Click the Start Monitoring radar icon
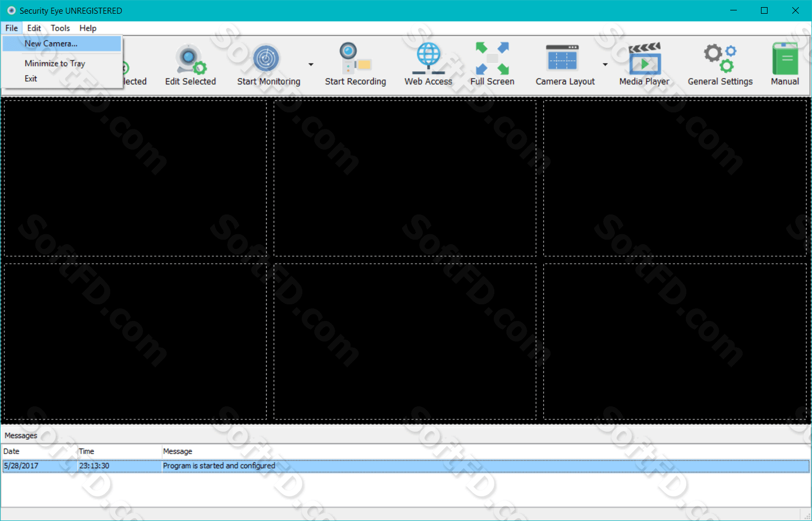 (267, 59)
